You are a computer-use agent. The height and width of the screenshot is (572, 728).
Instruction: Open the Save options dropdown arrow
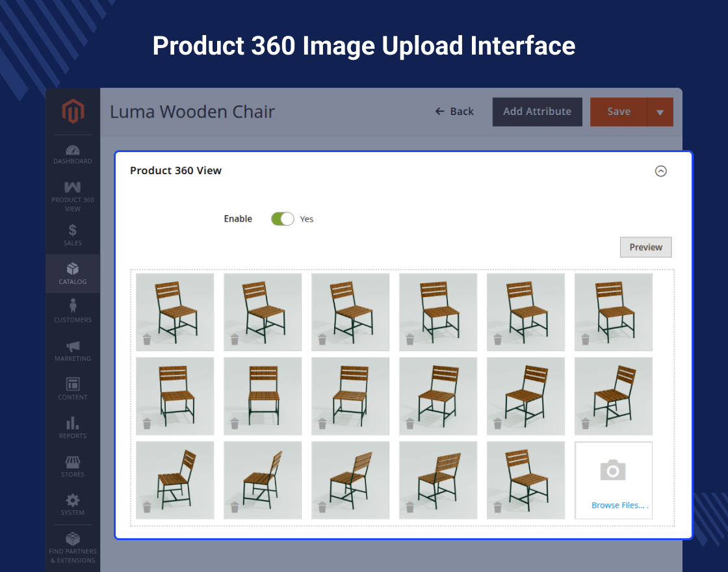pos(660,112)
